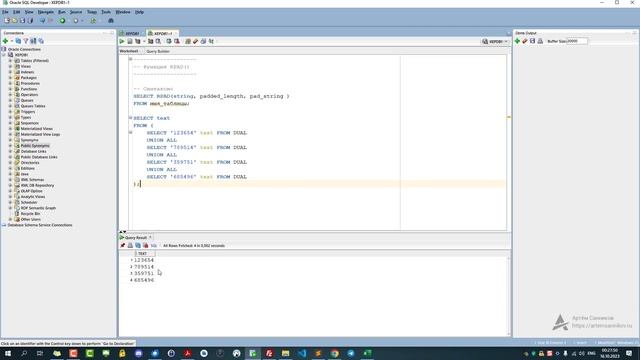Open the File menu

[5, 12]
